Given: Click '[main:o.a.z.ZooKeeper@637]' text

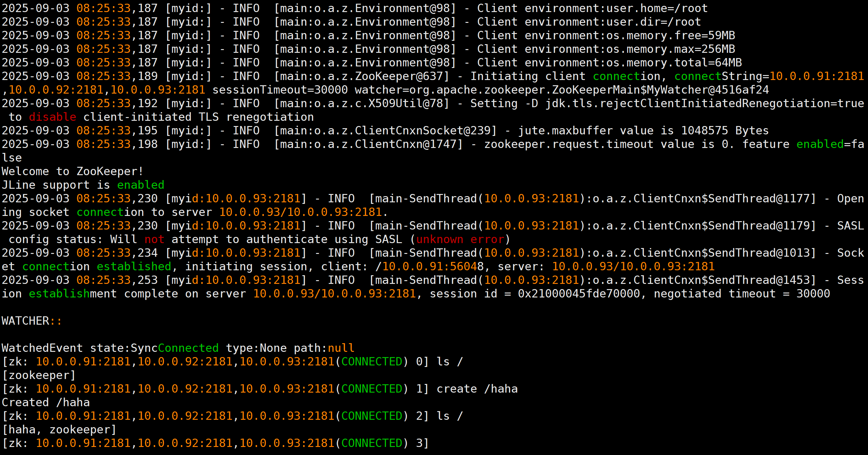Looking at the screenshot, I should [x=362, y=76].
